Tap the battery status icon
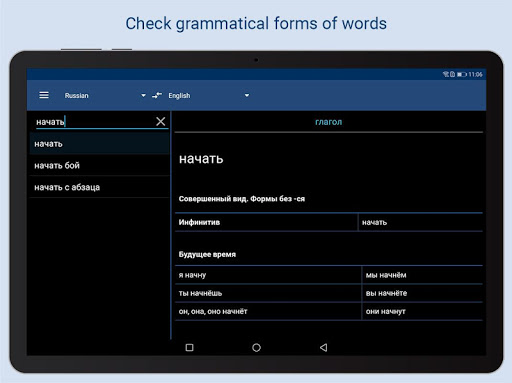The height and width of the screenshot is (383, 512). [x=462, y=74]
